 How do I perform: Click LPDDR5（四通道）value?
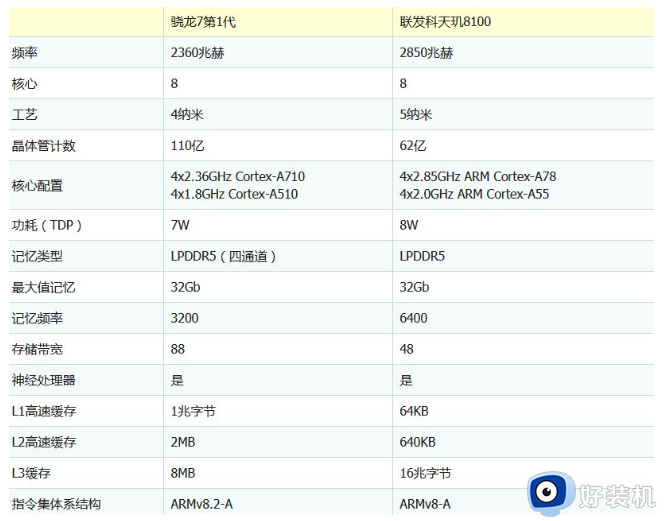coord(223,256)
